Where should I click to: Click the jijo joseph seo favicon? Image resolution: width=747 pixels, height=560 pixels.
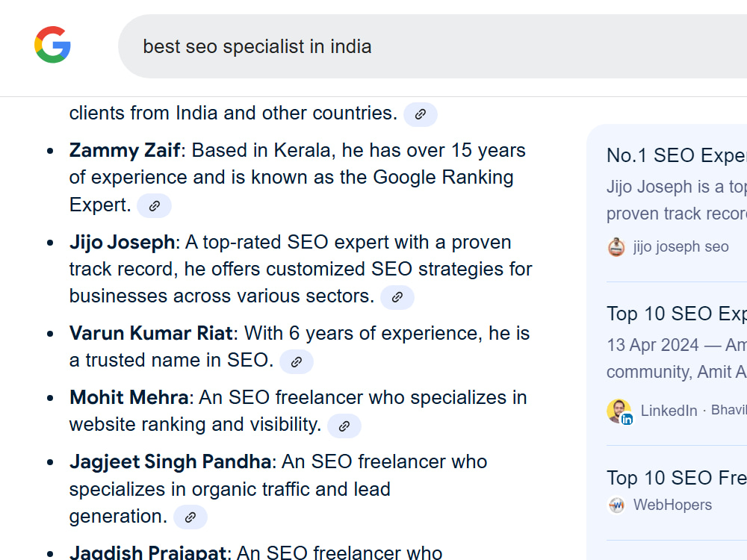pos(616,246)
